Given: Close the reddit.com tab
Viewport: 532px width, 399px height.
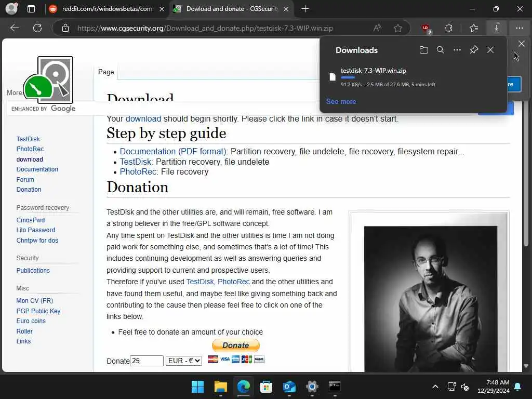Looking at the screenshot, I should coord(162,9).
